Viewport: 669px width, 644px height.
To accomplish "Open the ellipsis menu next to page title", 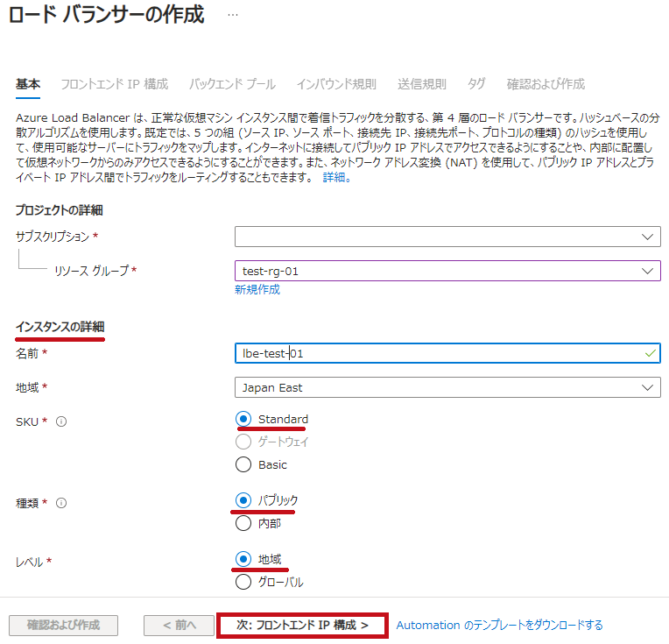I will (233, 15).
